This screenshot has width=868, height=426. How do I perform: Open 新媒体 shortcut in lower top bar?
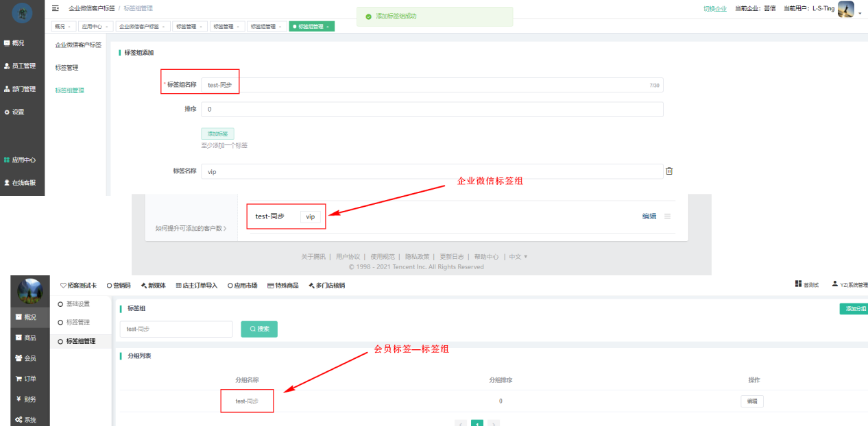click(153, 286)
